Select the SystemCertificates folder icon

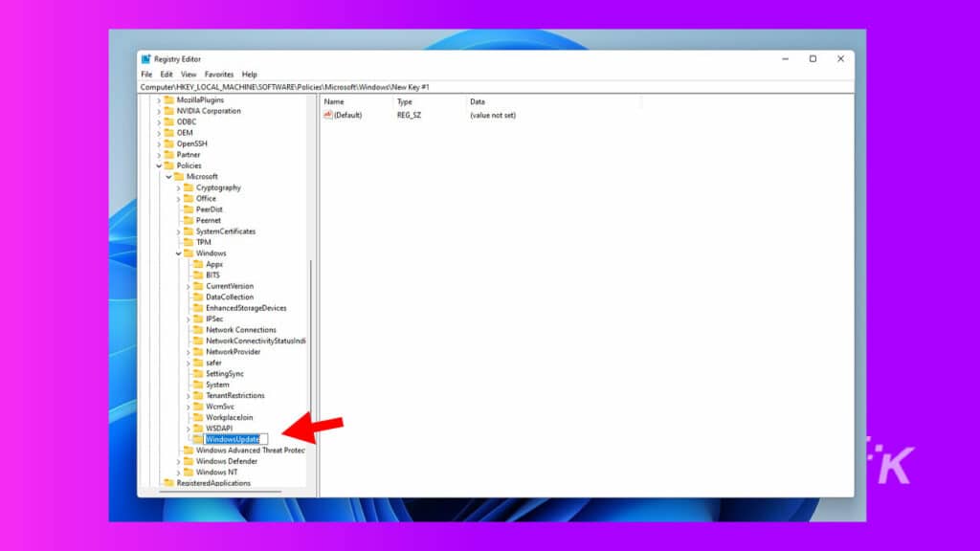coord(189,231)
